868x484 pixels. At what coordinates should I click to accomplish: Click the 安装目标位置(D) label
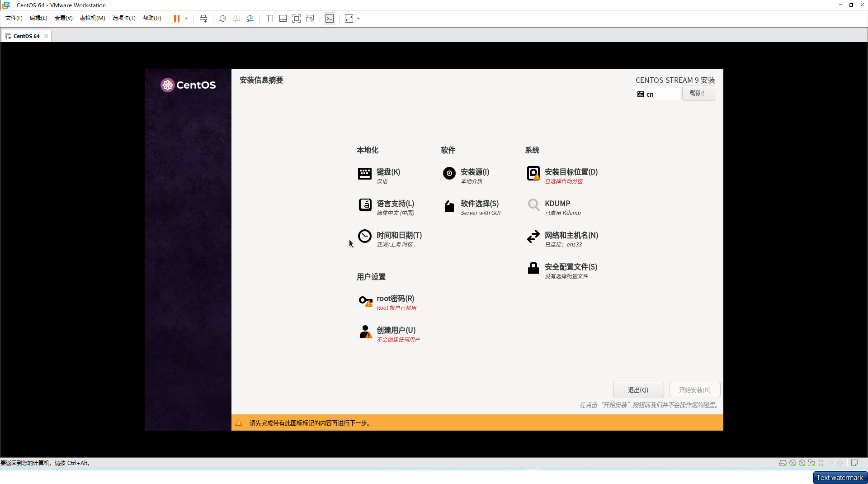pyautogui.click(x=571, y=172)
